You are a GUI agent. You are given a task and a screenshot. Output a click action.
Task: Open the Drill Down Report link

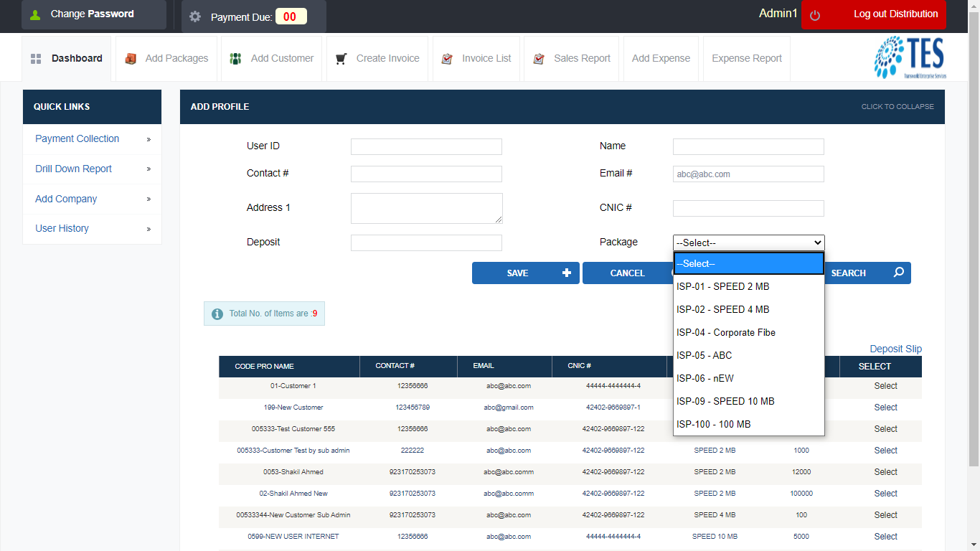pyautogui.click(x=74, y=169)
